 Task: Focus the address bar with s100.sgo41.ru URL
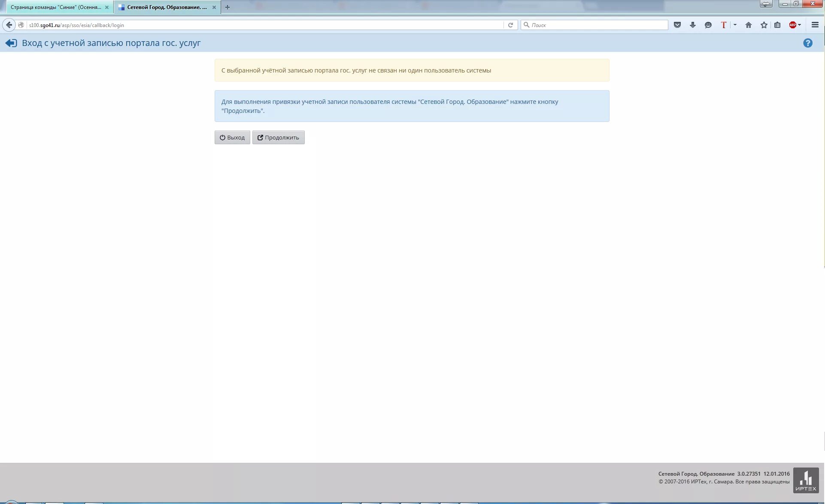[265, 25]
